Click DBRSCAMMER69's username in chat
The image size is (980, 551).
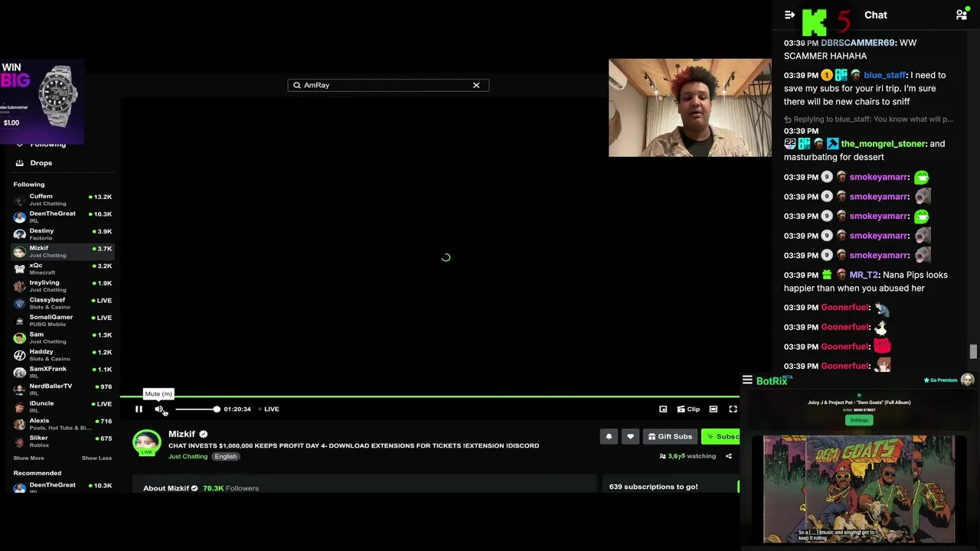[857, 43]
